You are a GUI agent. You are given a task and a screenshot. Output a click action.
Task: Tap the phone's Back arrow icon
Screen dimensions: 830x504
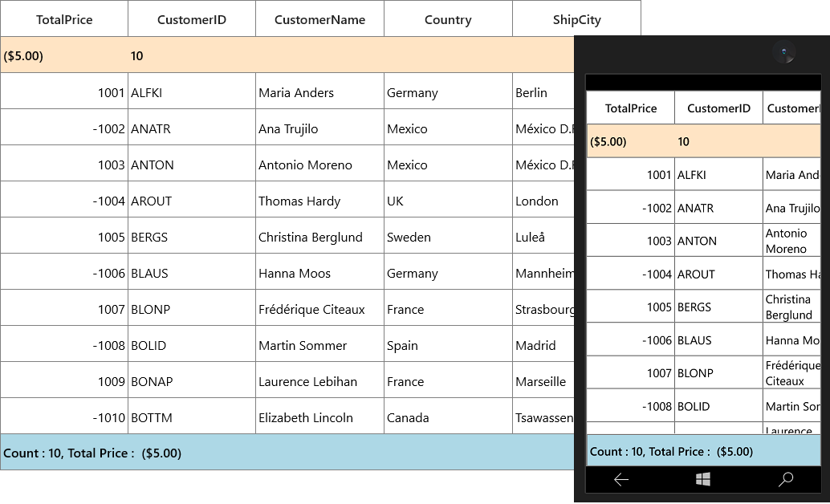[621, 480]
